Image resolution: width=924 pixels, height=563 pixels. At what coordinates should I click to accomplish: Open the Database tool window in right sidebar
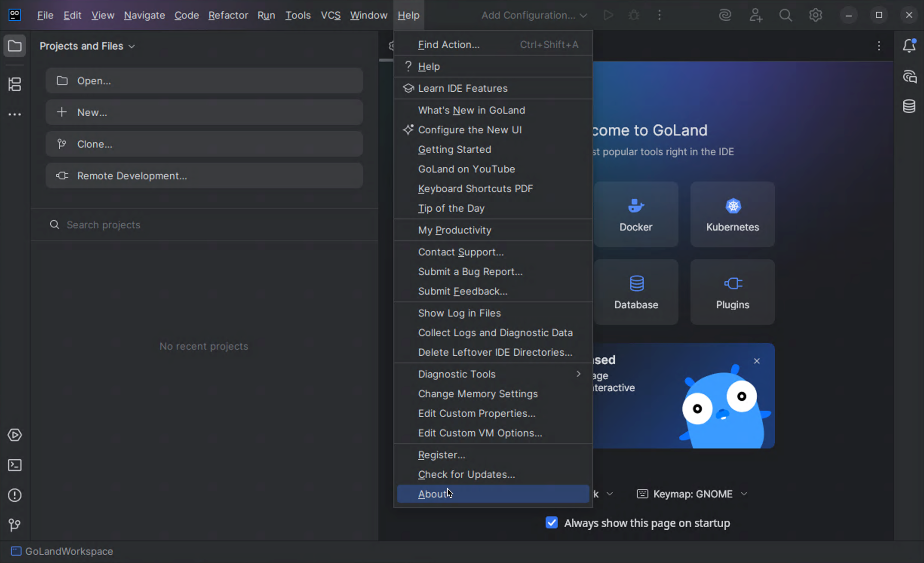(x=909, y=106)
